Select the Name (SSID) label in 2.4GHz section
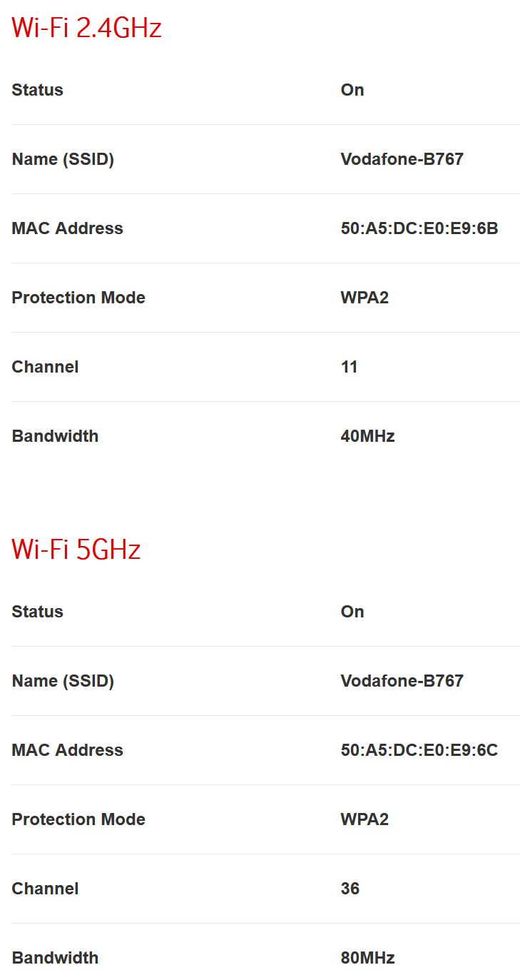This screenshot has width=520, height=980. (x=63, y=159)
